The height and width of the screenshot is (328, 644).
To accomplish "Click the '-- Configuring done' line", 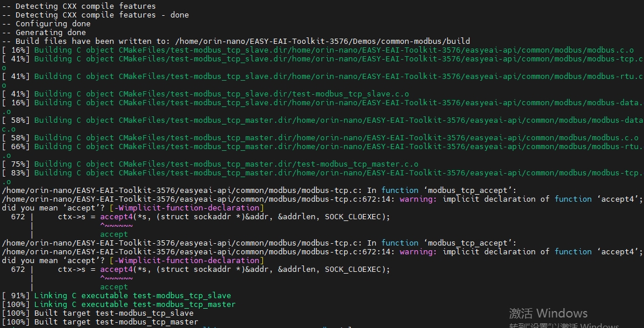I will click(46, 24).
